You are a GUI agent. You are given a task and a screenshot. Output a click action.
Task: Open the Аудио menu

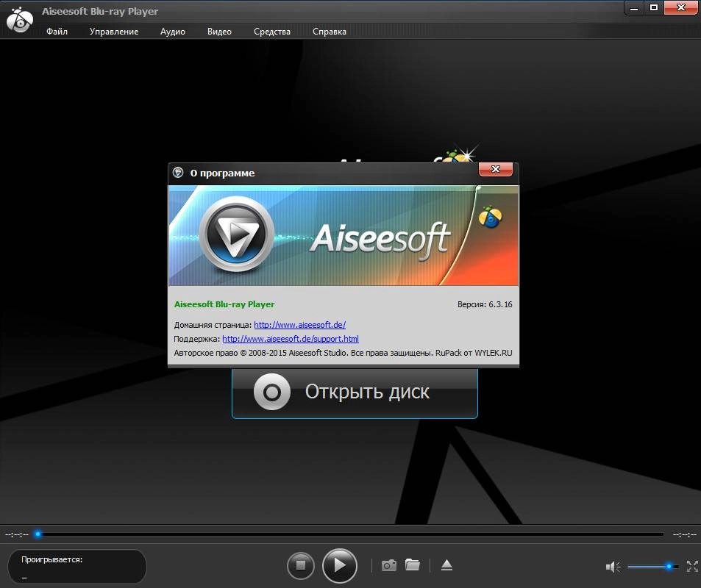pyautogui.click(x=173, y=32)
